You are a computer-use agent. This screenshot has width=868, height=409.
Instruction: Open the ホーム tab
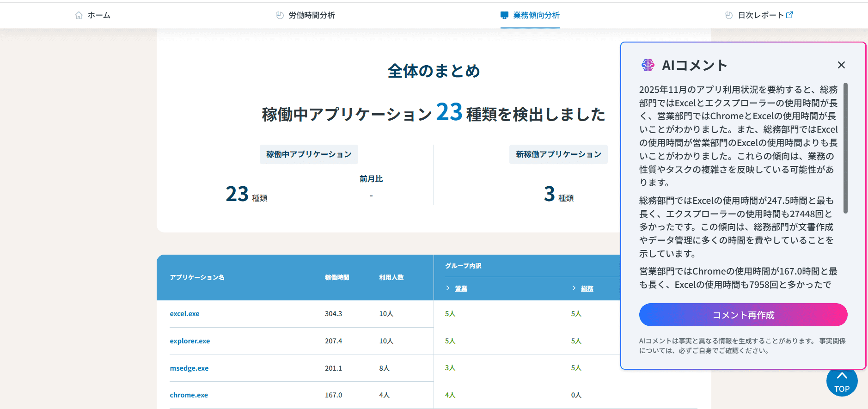[99, 15]
